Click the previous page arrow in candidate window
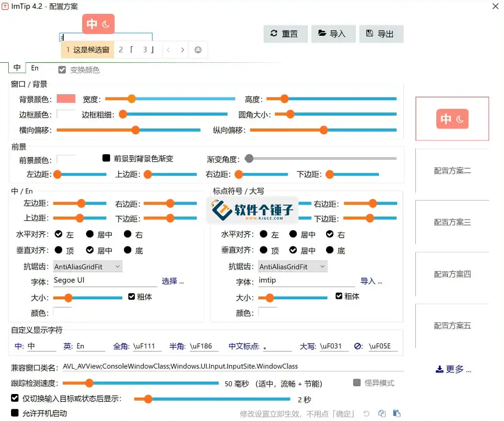 click(168, 50)
